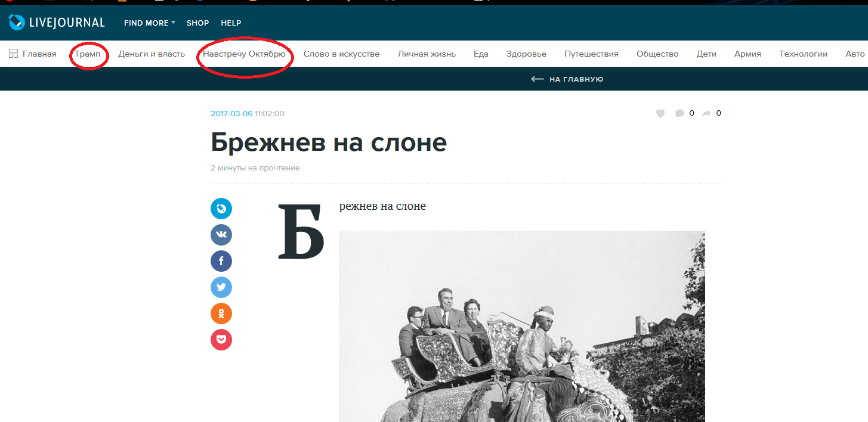The image size is (868, 422).
Task: Save post to Pocket
Action: pos(221,340)
